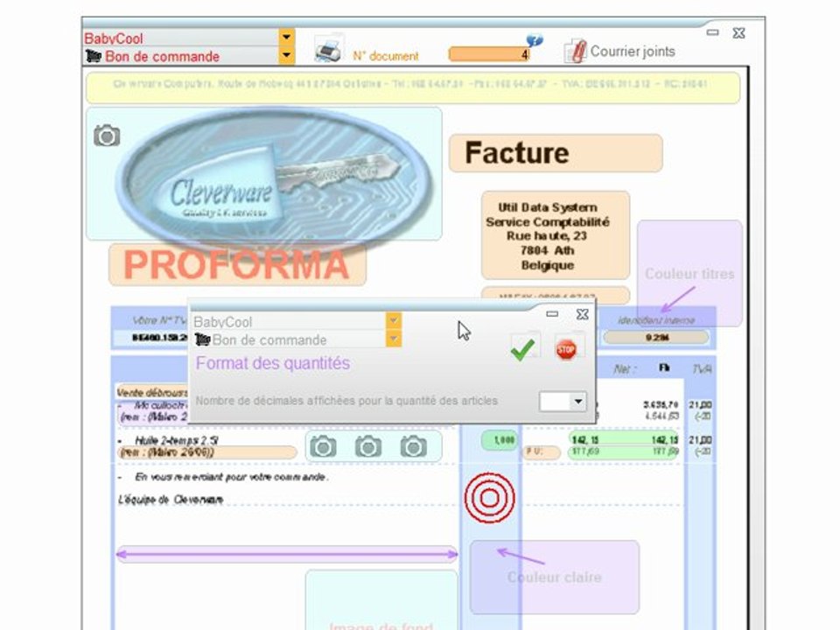Click the blue help question mark icon
840x630 pixels.
(534, 40)
